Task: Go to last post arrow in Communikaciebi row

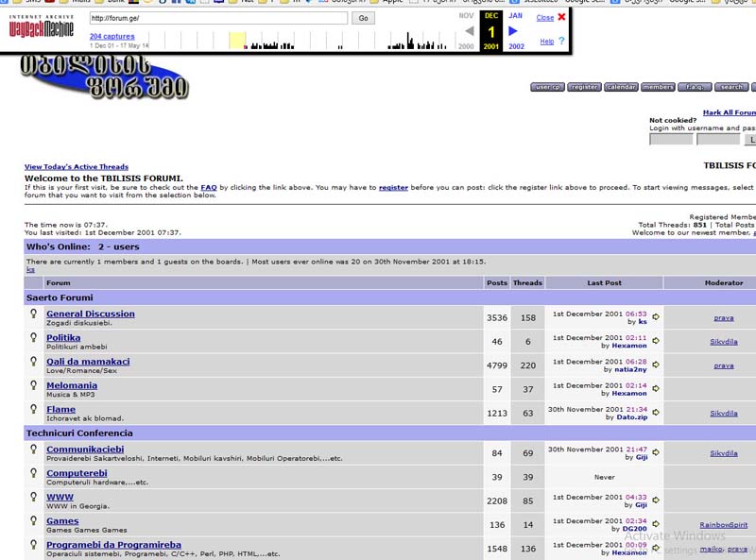Action: [656, 452]
